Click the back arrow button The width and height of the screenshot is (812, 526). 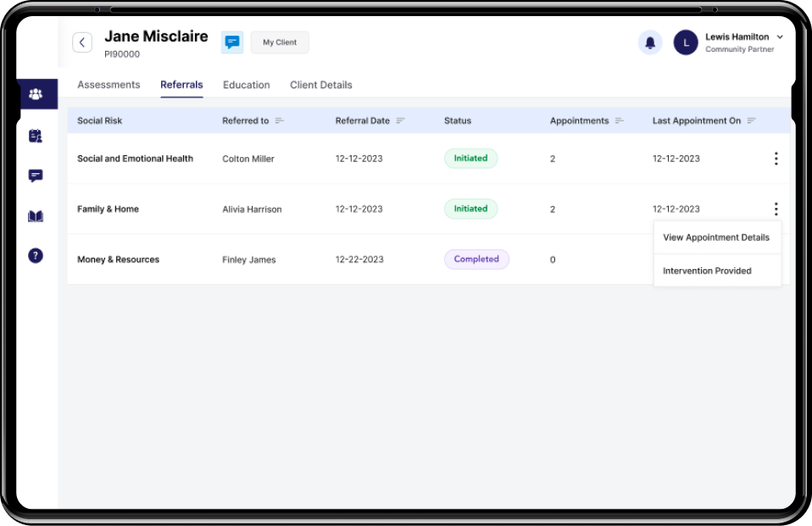coord(82,42)
